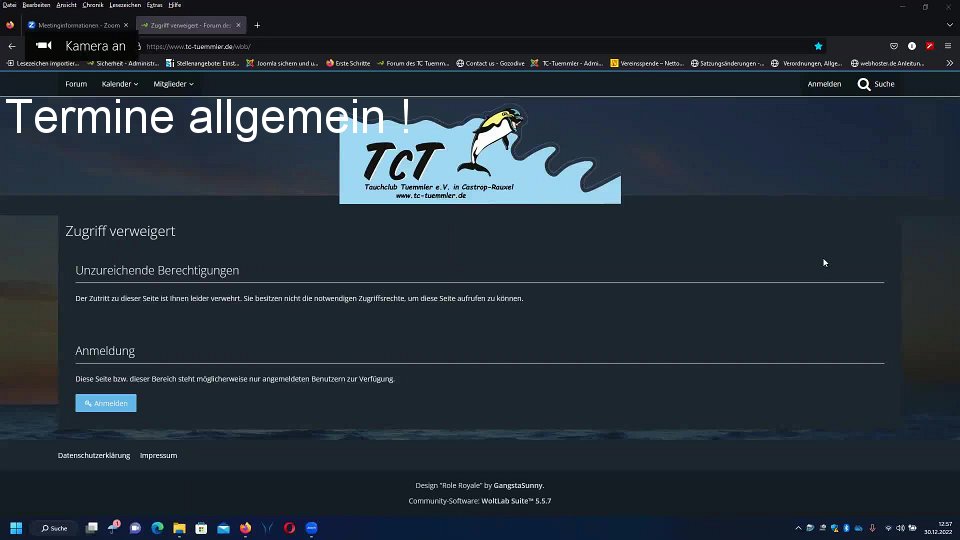The height and width of the screenshot is (540, 960).
Task: Open the Firefox hamburger menu
Action: [x=947, y=46]
